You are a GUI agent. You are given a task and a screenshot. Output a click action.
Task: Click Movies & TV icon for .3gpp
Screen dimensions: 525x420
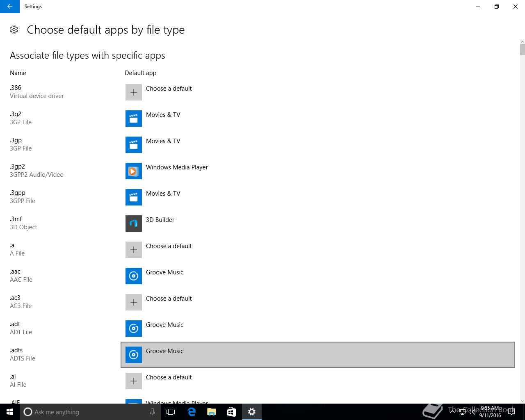[x=134, y=197]
